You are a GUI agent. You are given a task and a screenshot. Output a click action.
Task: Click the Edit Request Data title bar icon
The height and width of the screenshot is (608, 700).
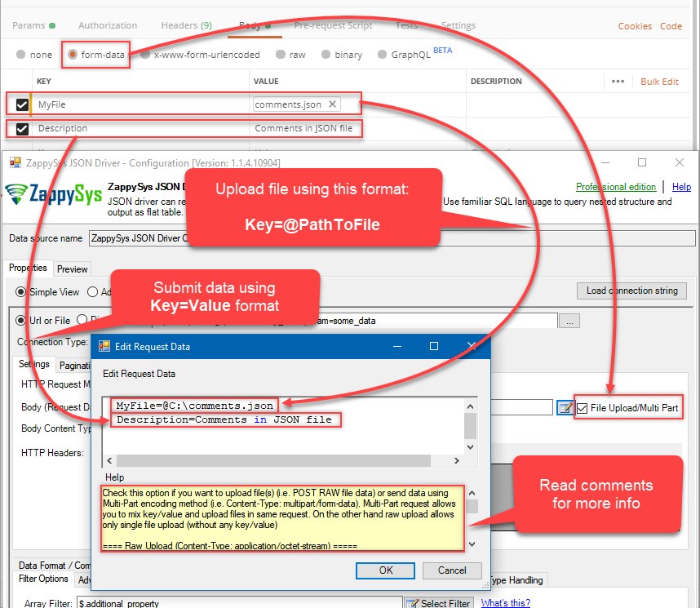point(104,346)
